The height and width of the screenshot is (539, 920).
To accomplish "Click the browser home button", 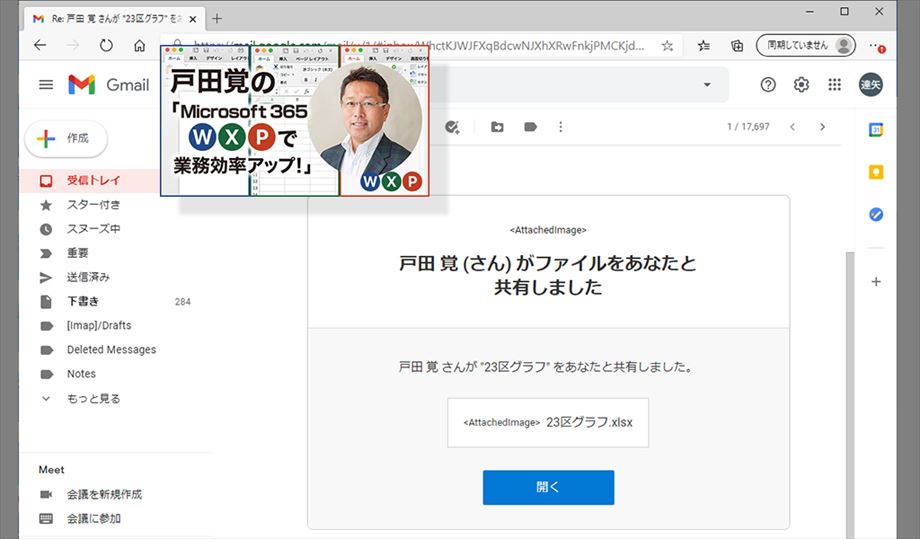I will pyautogui.click(x=140, y=45).
